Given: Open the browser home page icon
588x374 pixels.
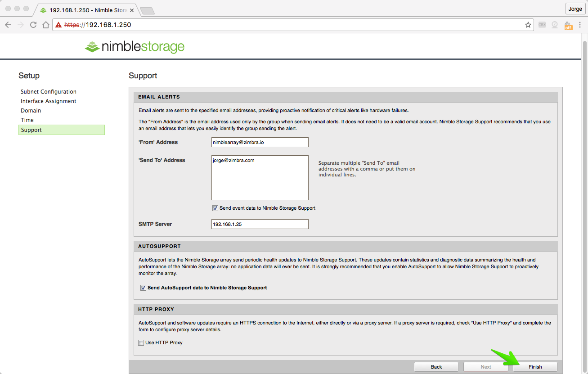Looking at the screenshot, I should tap(45, 25).
